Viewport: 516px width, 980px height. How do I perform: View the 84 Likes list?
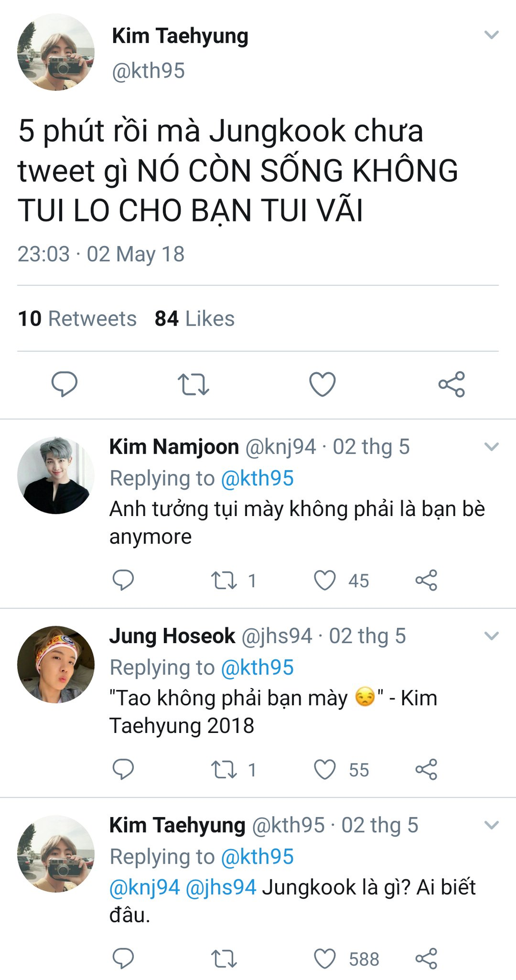tap(194, 318)
